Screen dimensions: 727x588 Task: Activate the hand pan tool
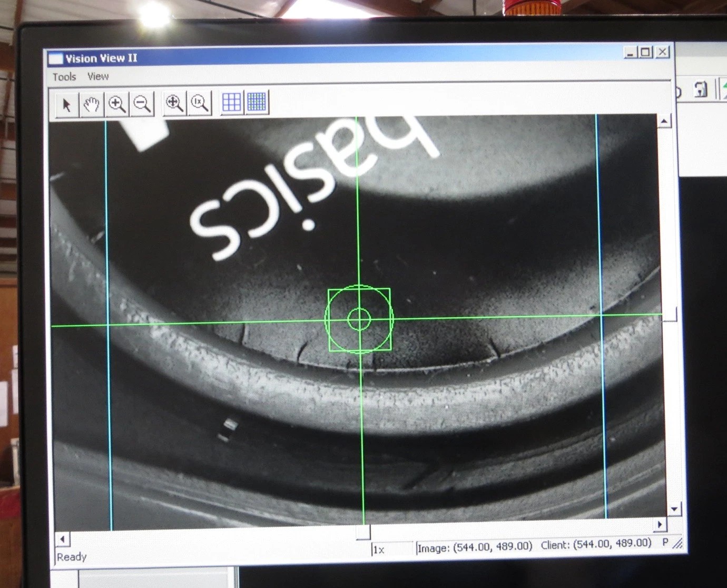(92, 104)
